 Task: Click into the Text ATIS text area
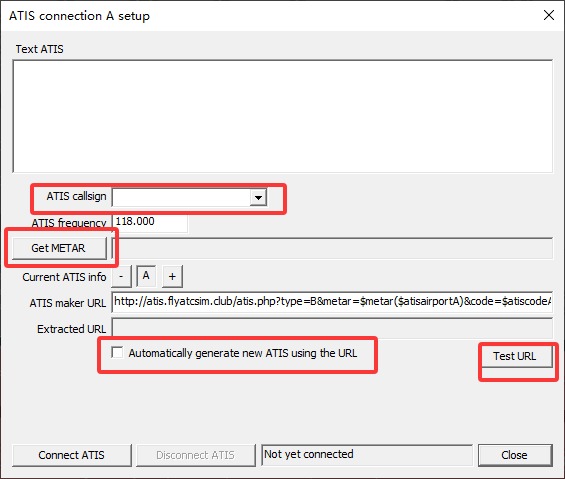(x=282, y=116)
